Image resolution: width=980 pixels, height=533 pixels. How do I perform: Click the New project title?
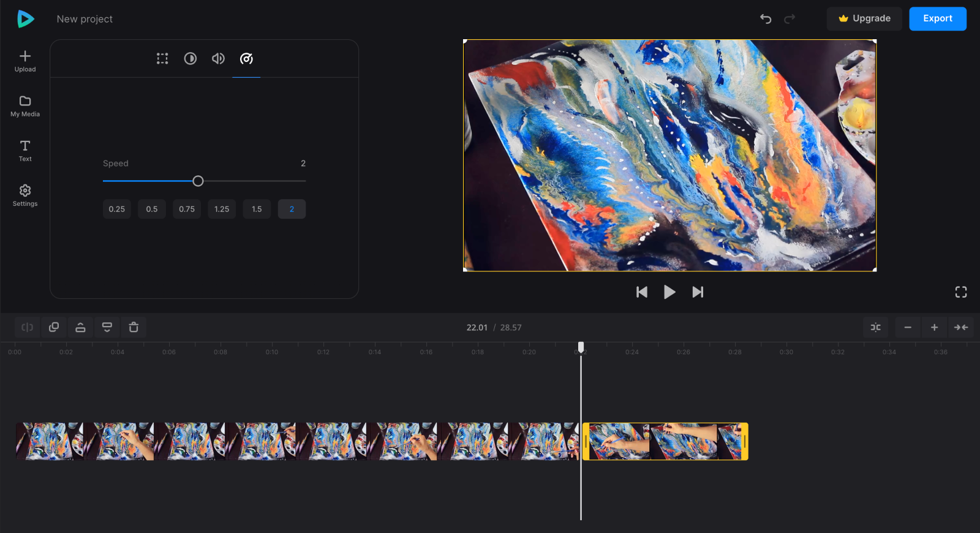point(85,19)
